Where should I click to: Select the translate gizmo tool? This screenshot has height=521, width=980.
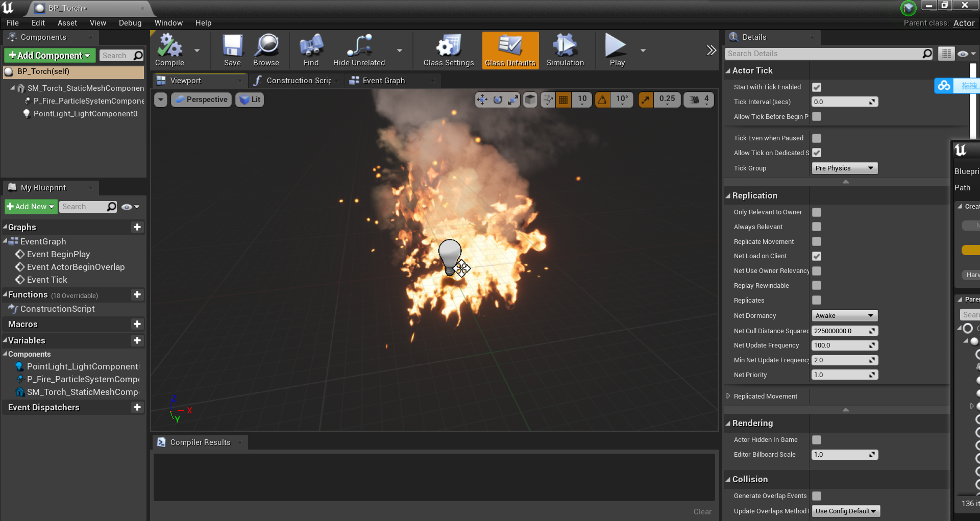coord(482,100)
